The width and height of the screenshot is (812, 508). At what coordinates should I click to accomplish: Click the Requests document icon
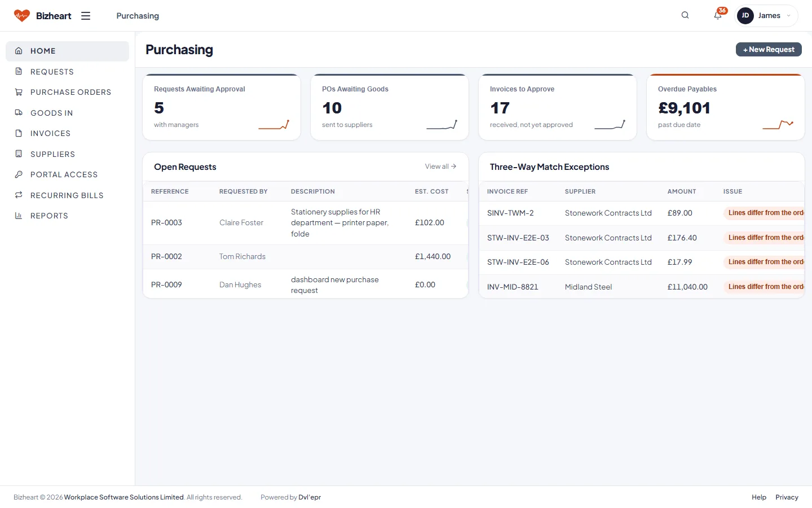coord(19,72)
